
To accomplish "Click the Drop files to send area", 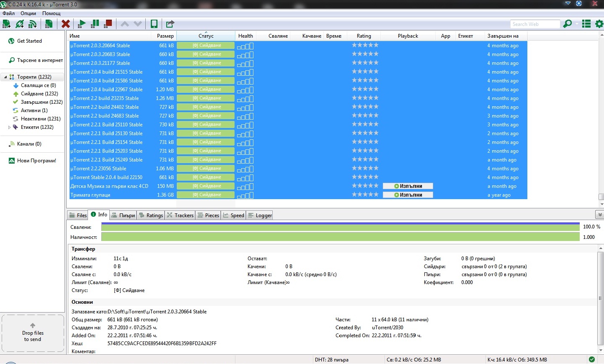I will pyautogui.click(x=33, y=333).
